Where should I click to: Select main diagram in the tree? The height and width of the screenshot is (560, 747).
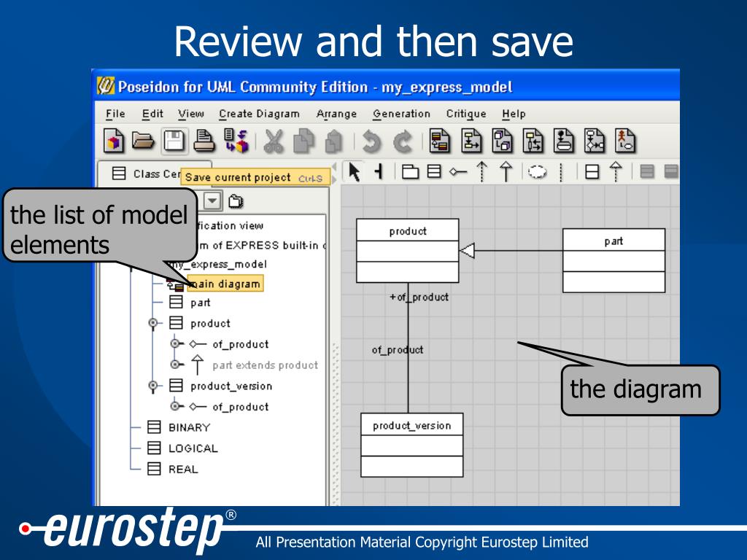pyautogui.click(x=225, y=284)
